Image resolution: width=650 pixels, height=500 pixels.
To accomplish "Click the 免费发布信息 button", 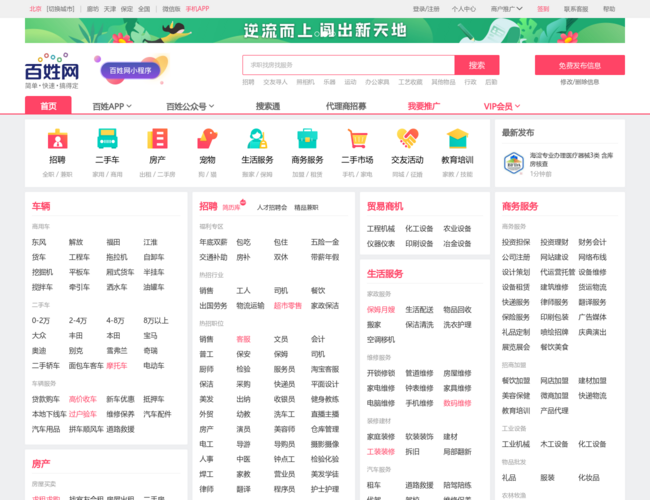I will pyautogui.click(x=580, y=65).
